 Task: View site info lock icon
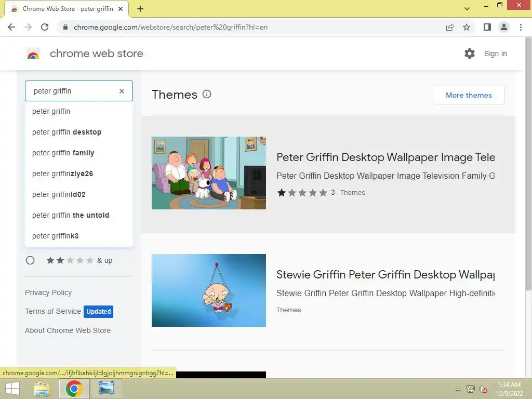tap(65, 27)
